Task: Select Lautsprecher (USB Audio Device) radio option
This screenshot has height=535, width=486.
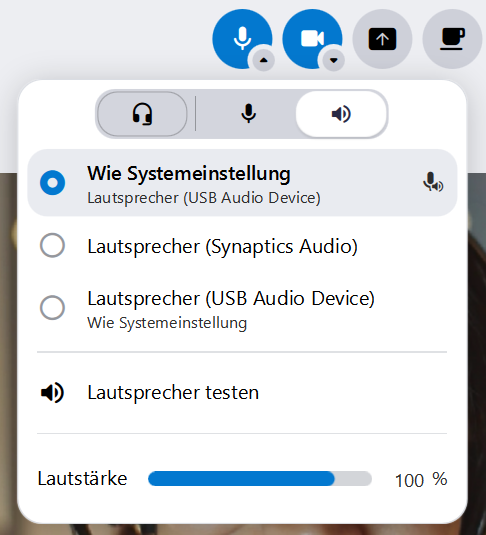Action: pyautogui.click(x=53, y=308)
